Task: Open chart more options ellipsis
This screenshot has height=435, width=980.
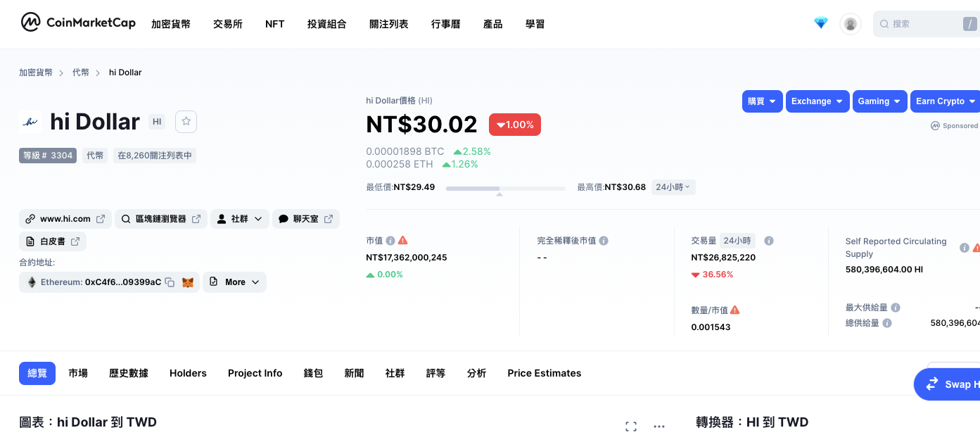Action: pyautogui.click(x=659, y=427)
